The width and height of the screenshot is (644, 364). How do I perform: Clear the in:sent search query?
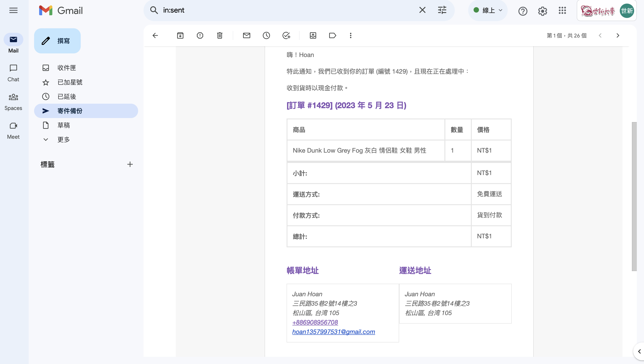pos(422,10)
